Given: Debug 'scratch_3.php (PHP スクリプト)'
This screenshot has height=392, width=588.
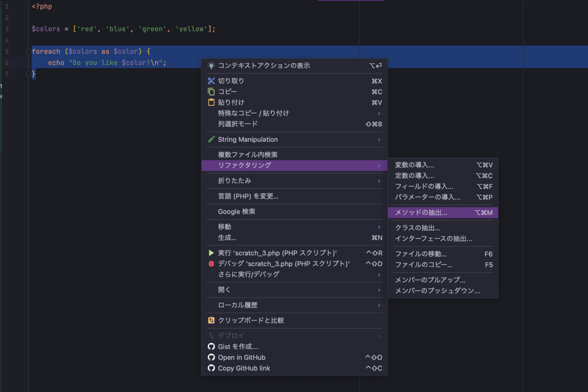Looking at the screenshot, I should 294,264.
